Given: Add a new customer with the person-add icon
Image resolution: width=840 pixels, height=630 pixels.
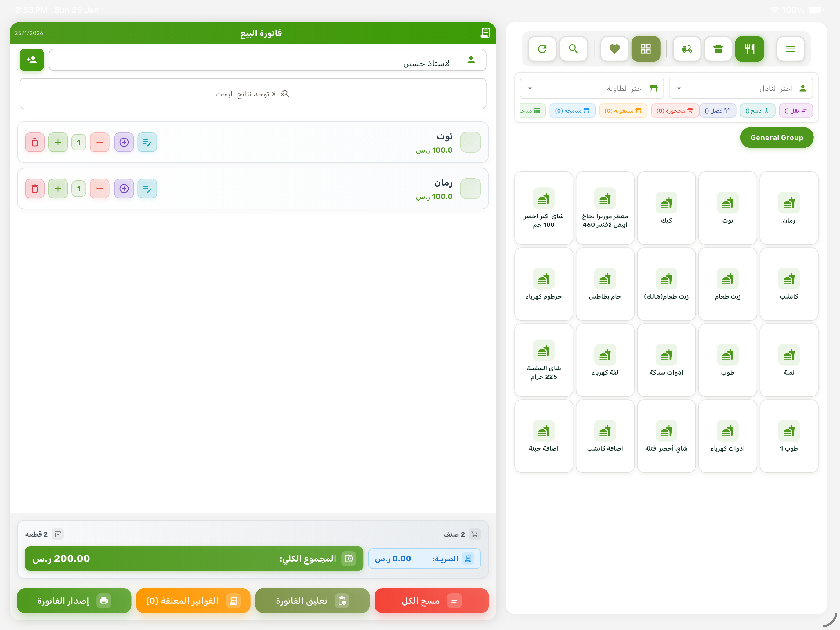Looking at the screenshot, I should (31, 60).
